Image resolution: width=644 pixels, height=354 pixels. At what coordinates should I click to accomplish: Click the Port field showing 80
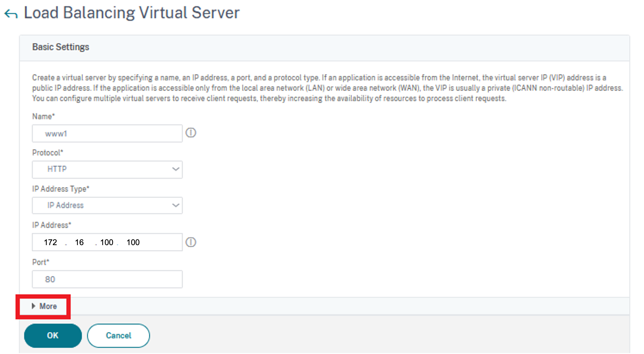point(107,279)
